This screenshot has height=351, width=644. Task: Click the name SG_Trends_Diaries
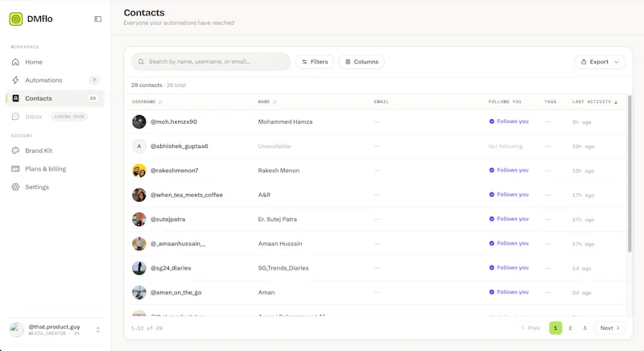click(283, 268)
